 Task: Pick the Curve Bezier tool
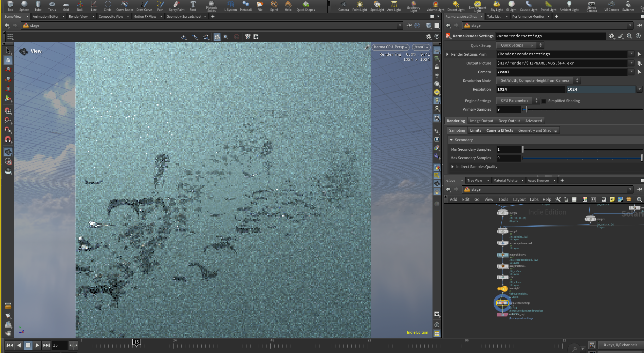coord(125,6)
